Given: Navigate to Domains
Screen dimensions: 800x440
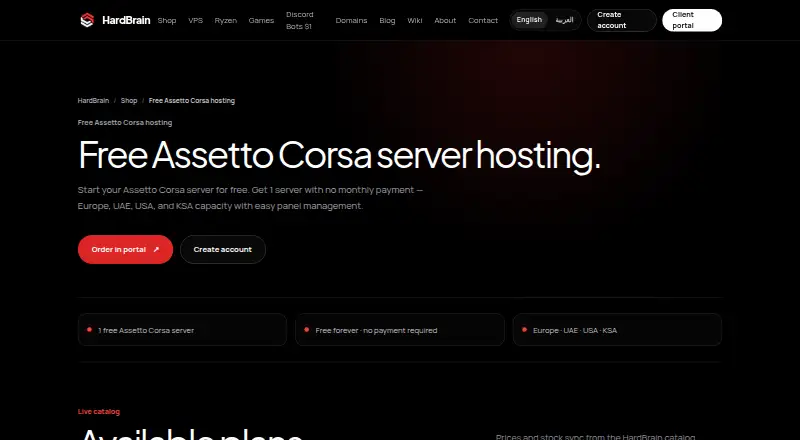Looking at the screenshot, I should [351, 20].
